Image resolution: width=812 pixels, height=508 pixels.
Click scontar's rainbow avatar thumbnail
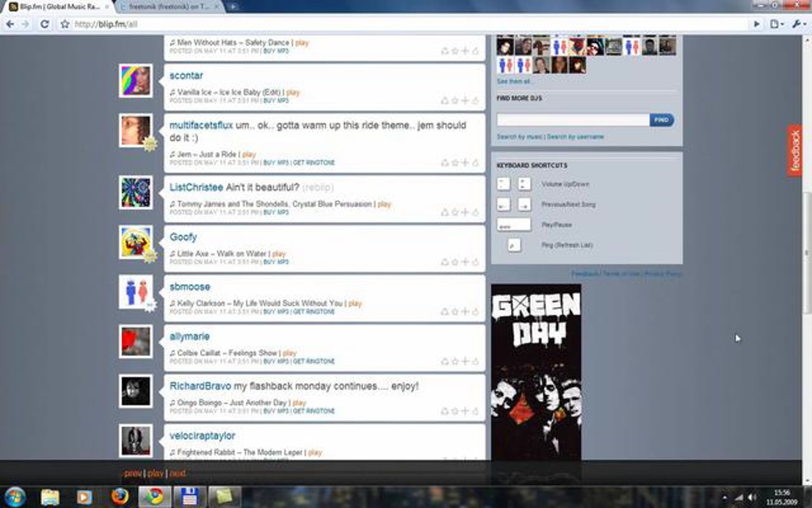tap(136, 81)
